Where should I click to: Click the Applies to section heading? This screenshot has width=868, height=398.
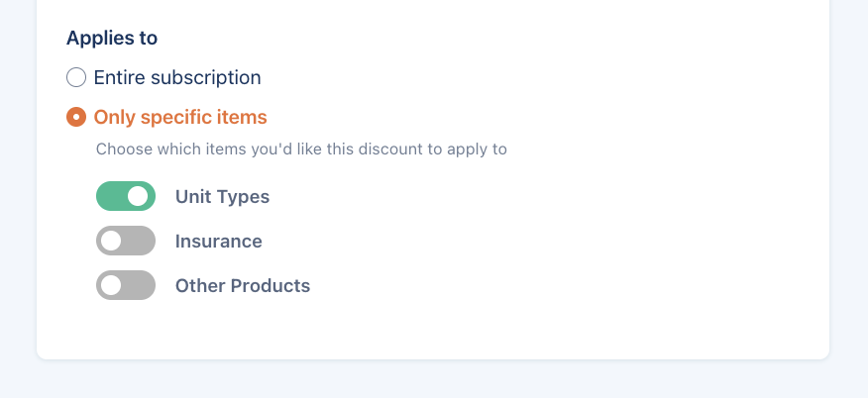(x=112, y=39)
